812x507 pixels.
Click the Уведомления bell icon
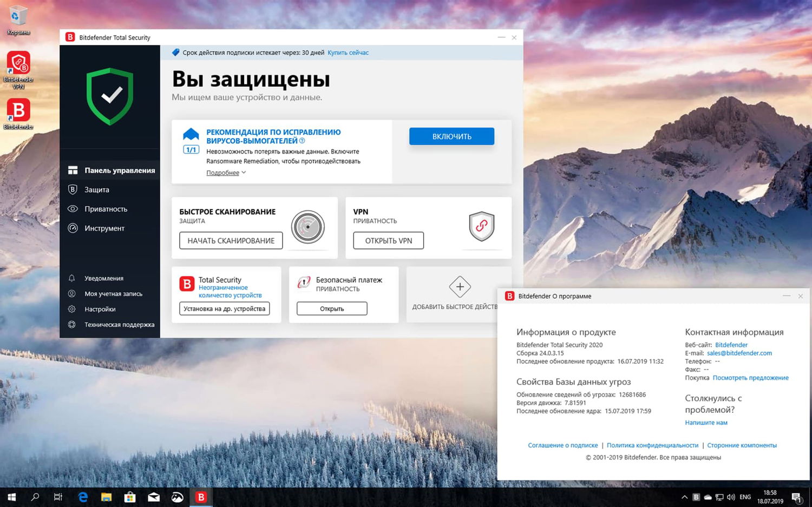[72, 278]
